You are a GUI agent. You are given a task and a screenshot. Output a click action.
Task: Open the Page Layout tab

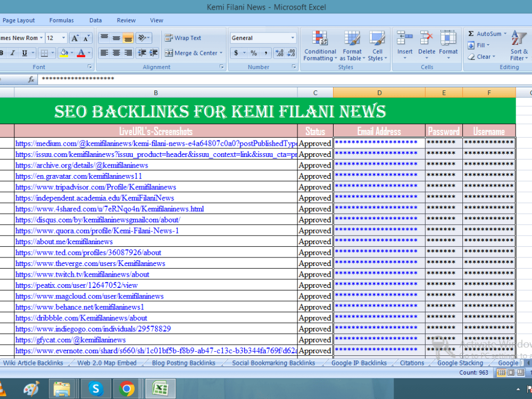(19, 20)
